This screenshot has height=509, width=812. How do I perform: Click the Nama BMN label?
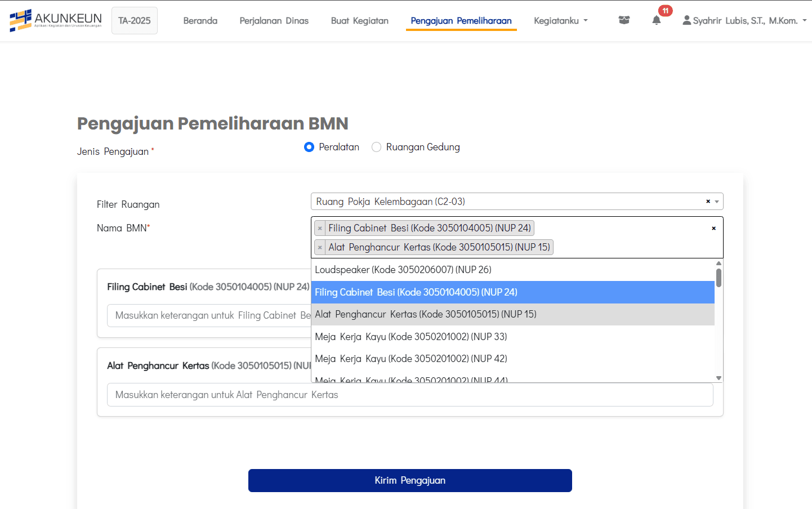pyautogui.click(x=123, y=228)
